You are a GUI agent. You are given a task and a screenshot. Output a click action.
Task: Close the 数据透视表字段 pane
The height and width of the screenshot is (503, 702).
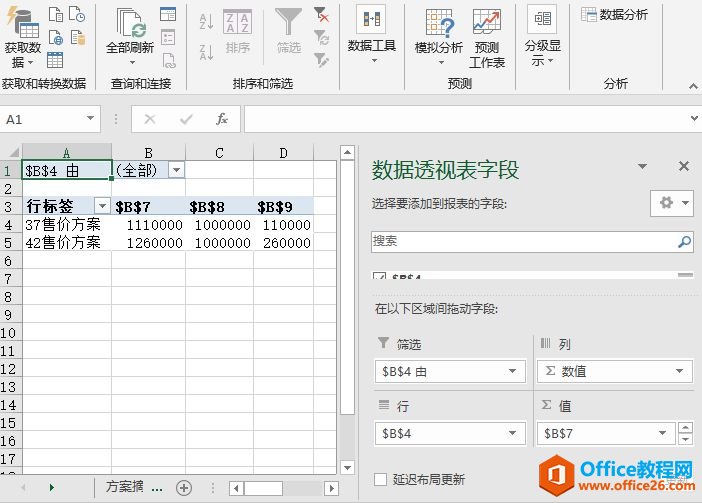[x=684, y=166]
